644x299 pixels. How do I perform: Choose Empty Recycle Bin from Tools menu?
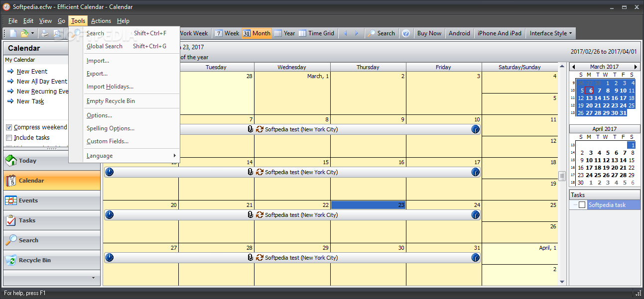point(124,101)
